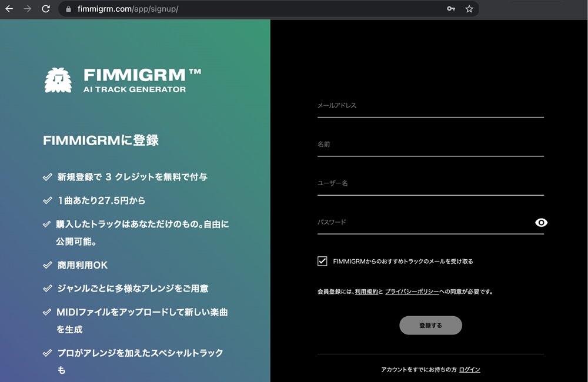
Task: Click the 購入したトラックはあなただけのもの text
Action: 142,233
